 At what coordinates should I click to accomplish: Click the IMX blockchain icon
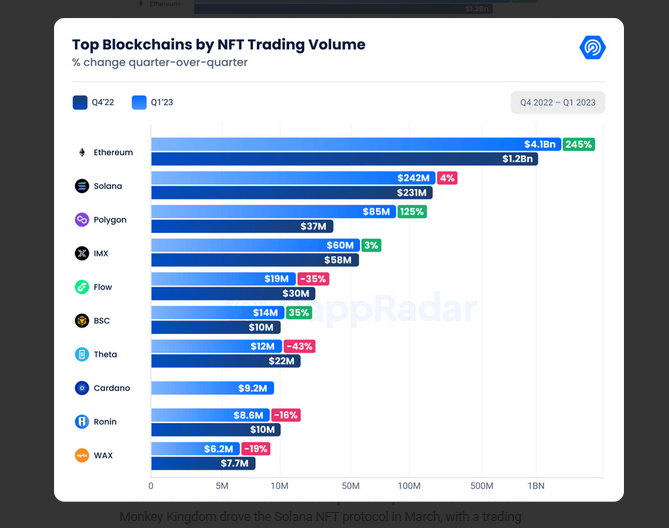(x=82, y=254)
